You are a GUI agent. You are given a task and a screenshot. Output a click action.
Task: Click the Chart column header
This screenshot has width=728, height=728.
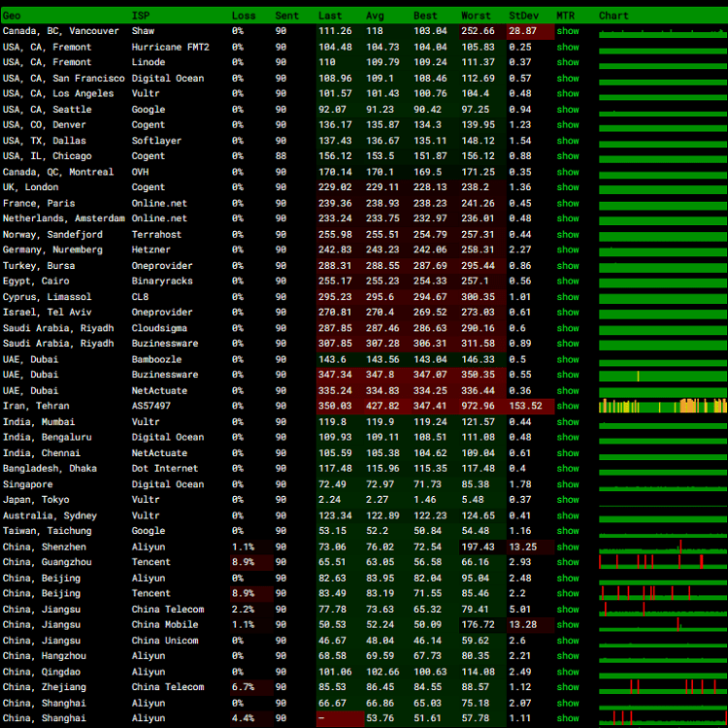coord(613,16)
